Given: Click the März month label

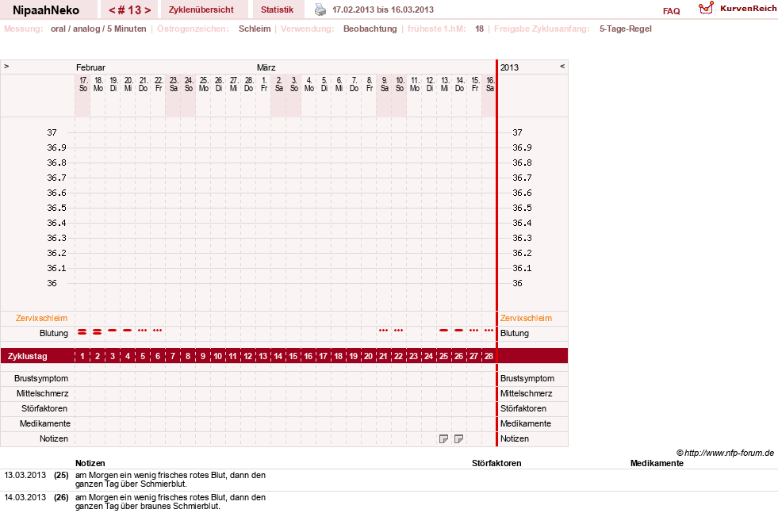Looking at the screenshot, I should pyautogui.click(x=266, y=67).
